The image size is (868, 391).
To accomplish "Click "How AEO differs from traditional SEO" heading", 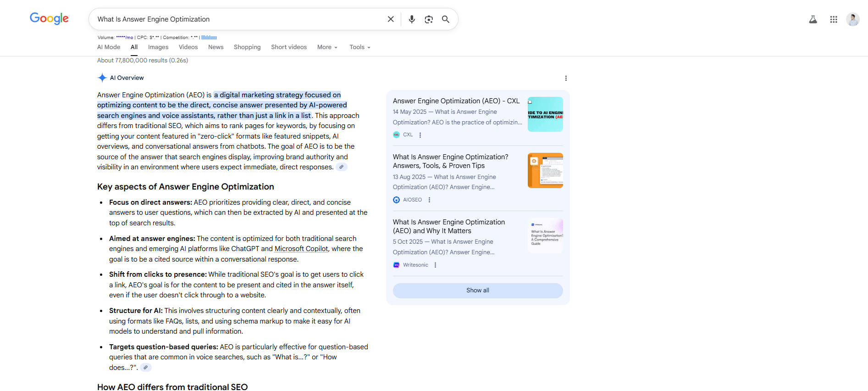I will (172, 387).
